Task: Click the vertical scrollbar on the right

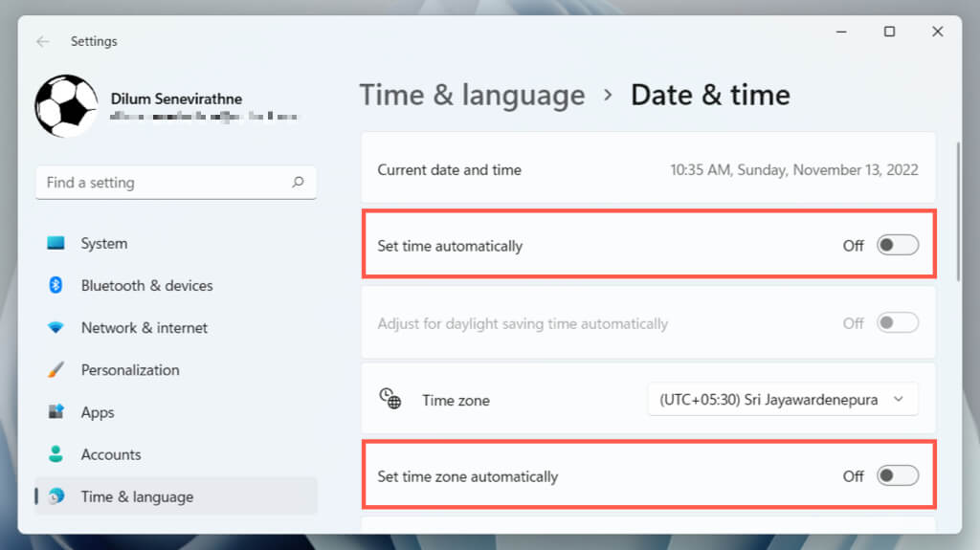Action: click(958, 210)
